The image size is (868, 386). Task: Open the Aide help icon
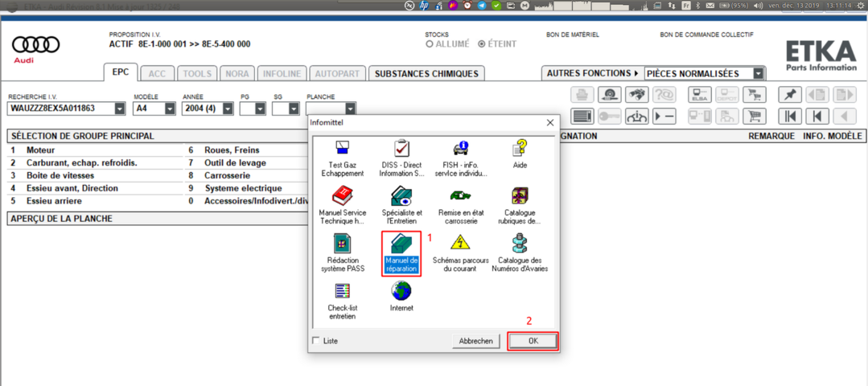click(520, 153)
